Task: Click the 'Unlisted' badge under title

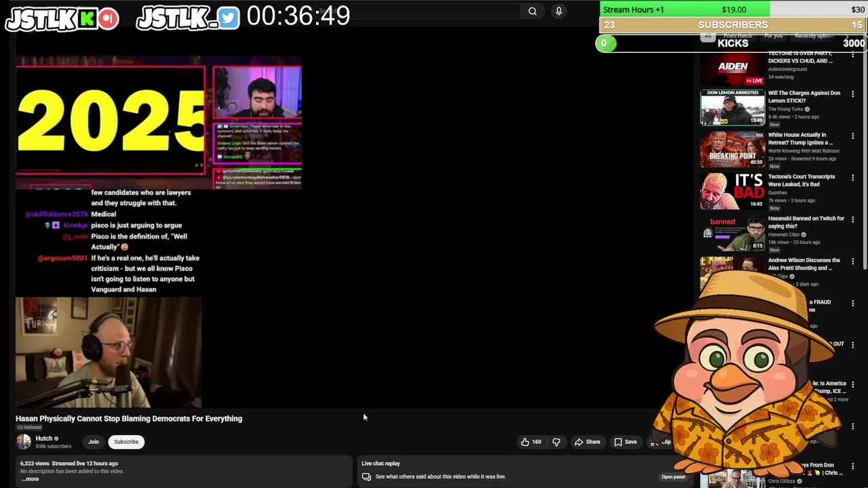Action: coord(29,428)
